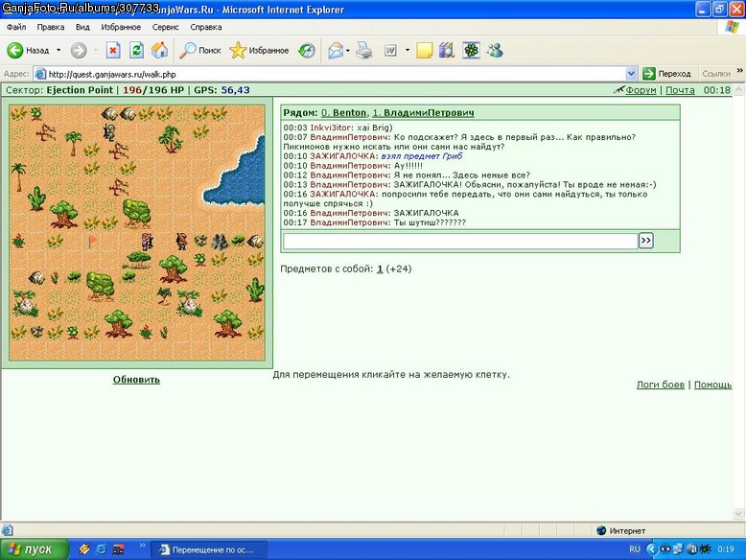Open the Форум link
746x560 pixels.
point(641,90)
